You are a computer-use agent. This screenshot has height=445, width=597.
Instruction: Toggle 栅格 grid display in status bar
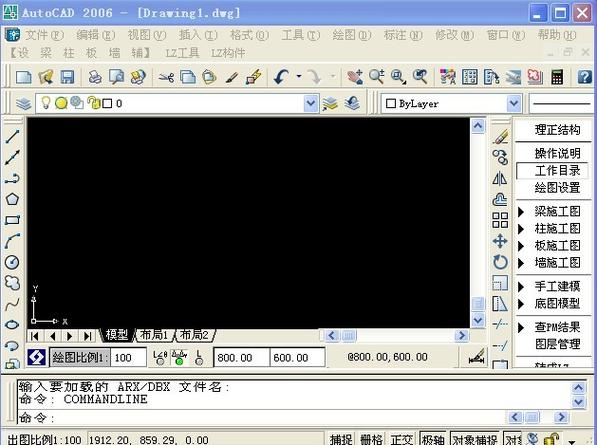point(372,439)
